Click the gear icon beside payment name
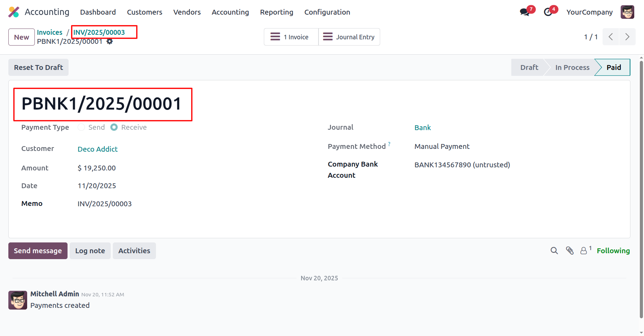The width and height of the screenshot is (644, 336). click(110, 41)
